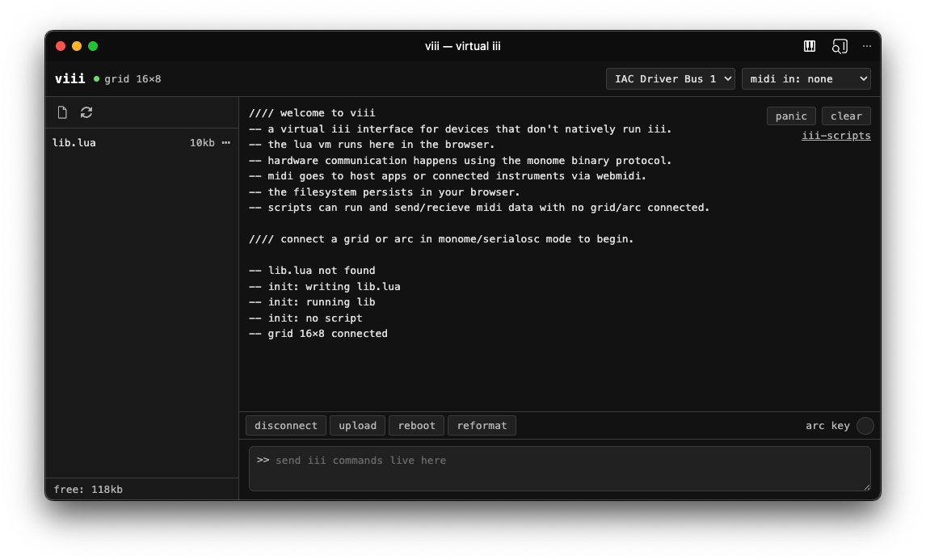Focus the iii commands input field

coord(559,469)
